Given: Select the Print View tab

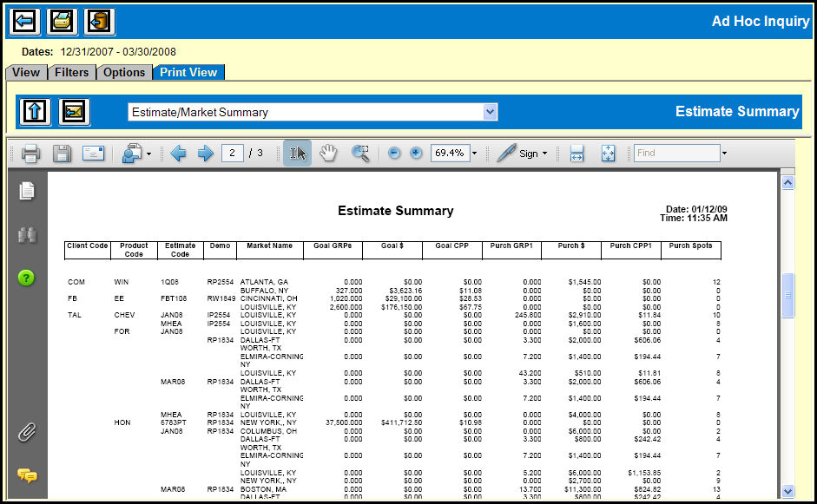Looking at the screenshot, I should click(x=188, y=72).
